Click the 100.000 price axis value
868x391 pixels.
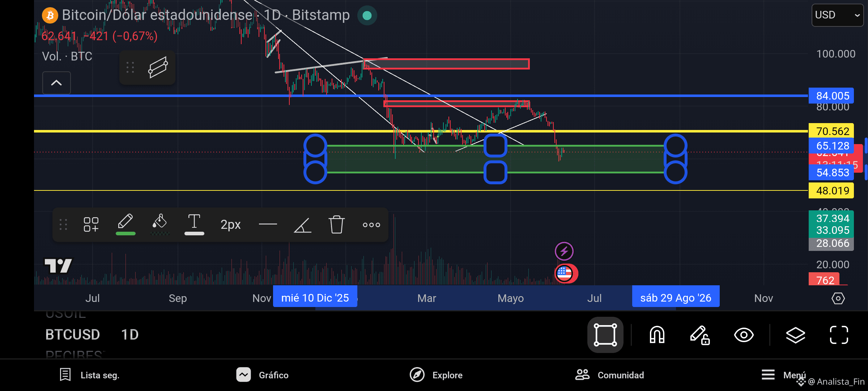(x=836, y=54)
